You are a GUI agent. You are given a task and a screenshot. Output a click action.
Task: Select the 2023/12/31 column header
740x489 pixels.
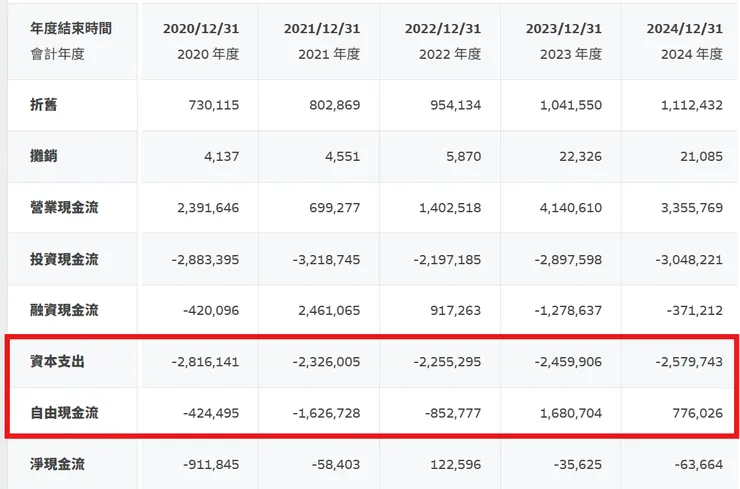point(564,29)
